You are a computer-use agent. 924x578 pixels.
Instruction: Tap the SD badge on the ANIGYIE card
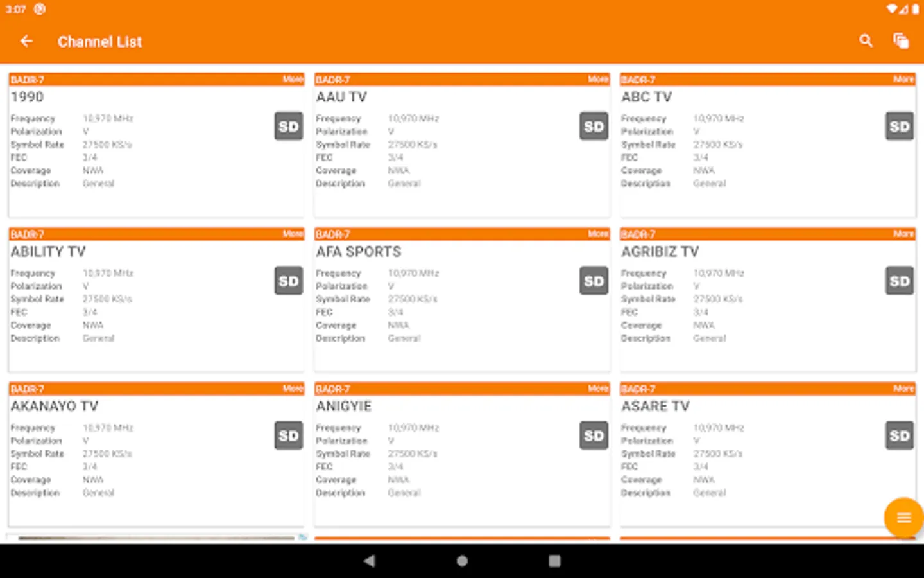[x=594, y=436]
